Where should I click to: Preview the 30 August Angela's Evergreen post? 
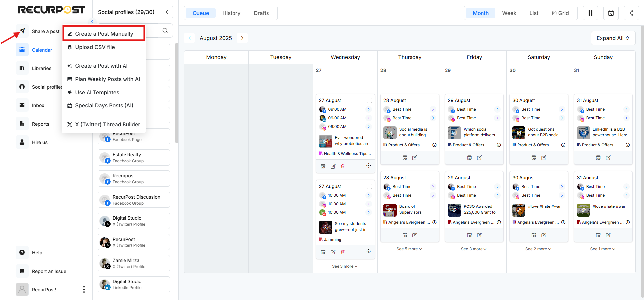coord(534,235)
